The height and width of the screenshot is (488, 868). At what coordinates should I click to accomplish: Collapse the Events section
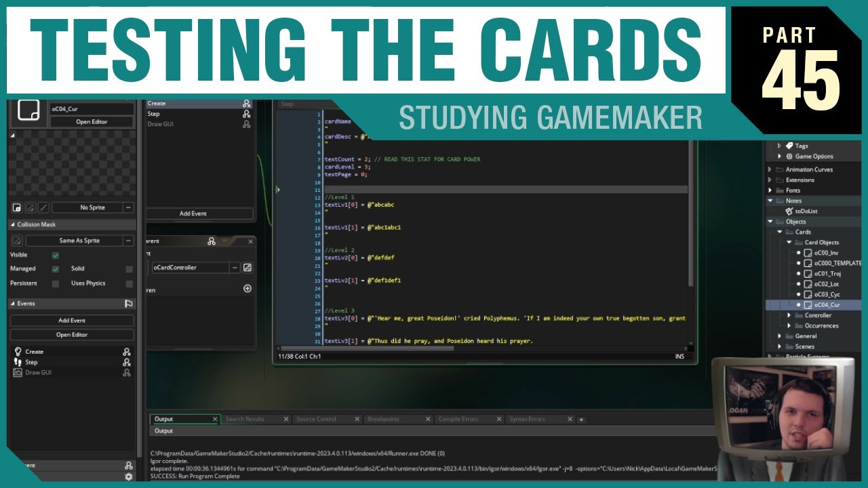[12, 304]
